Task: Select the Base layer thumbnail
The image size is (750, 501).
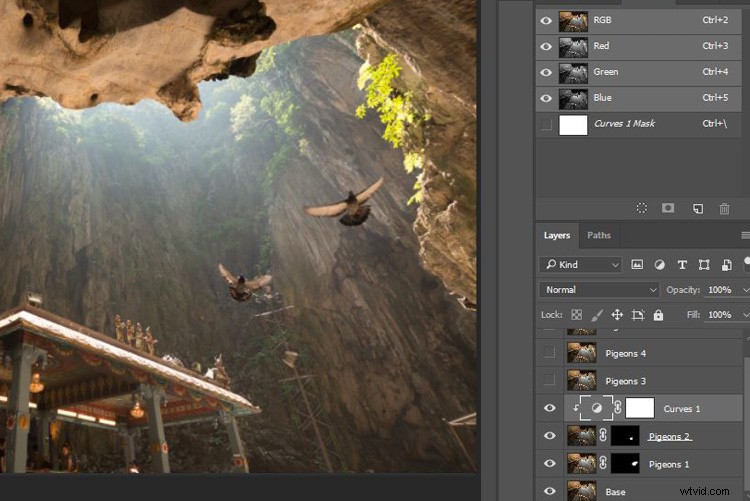Action: (x=582, y=491)
